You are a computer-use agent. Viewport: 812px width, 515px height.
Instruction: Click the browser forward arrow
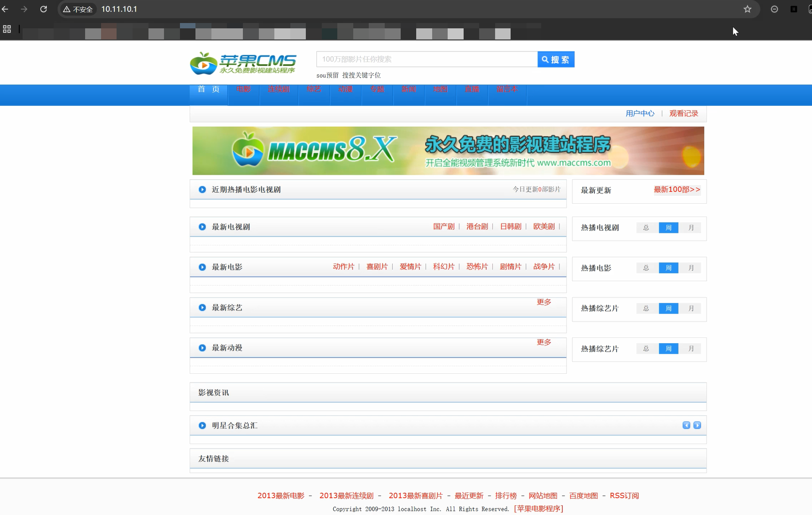coord(24,9)
